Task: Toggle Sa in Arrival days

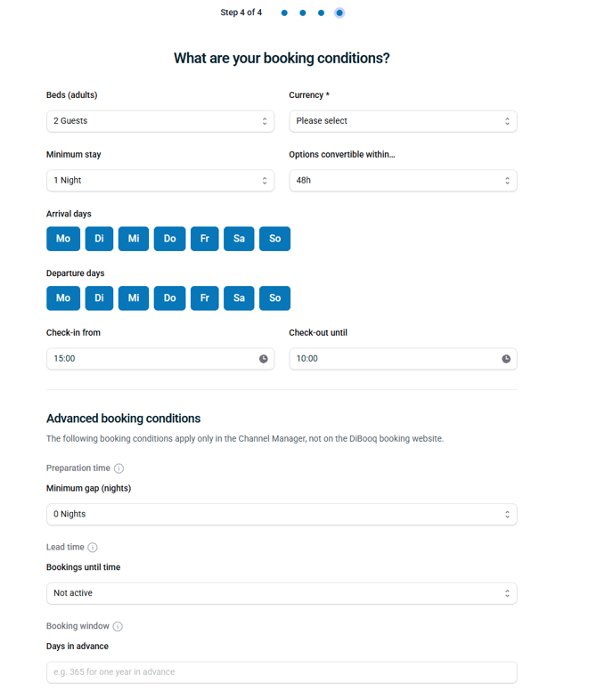Action: pyautogui.click(x=239, y=239)
